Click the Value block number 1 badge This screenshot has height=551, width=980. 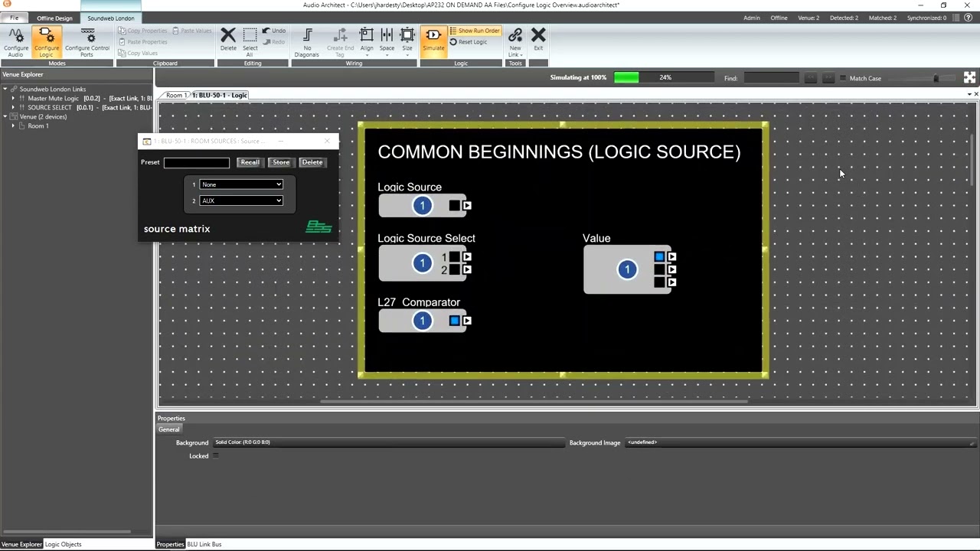click(x=627, y=269)
